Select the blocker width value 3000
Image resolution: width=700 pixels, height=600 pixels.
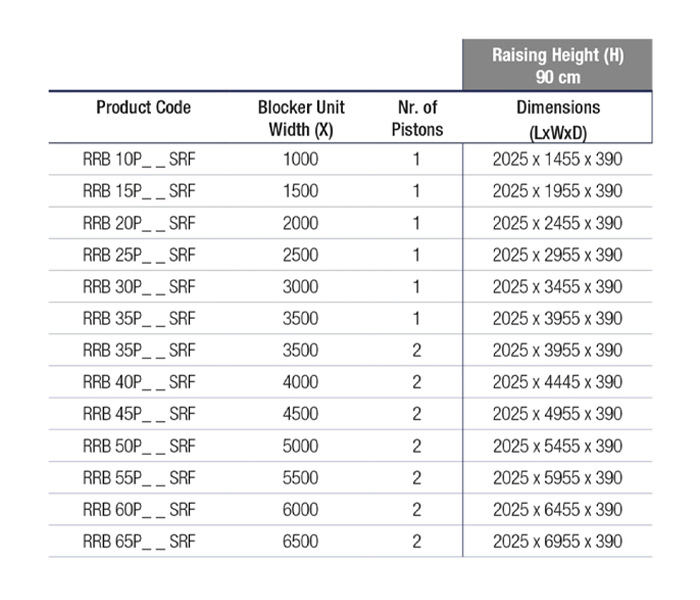click(x=300, y=287)
